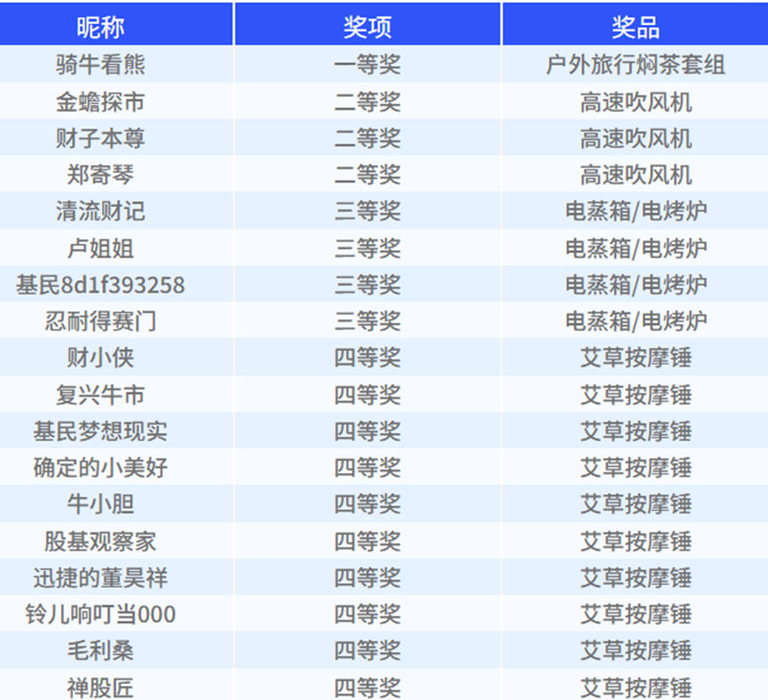Click 艾草按摩锤 in 禅股匠 row
Screen dimensions: 768x700
(x=636, y=688)
